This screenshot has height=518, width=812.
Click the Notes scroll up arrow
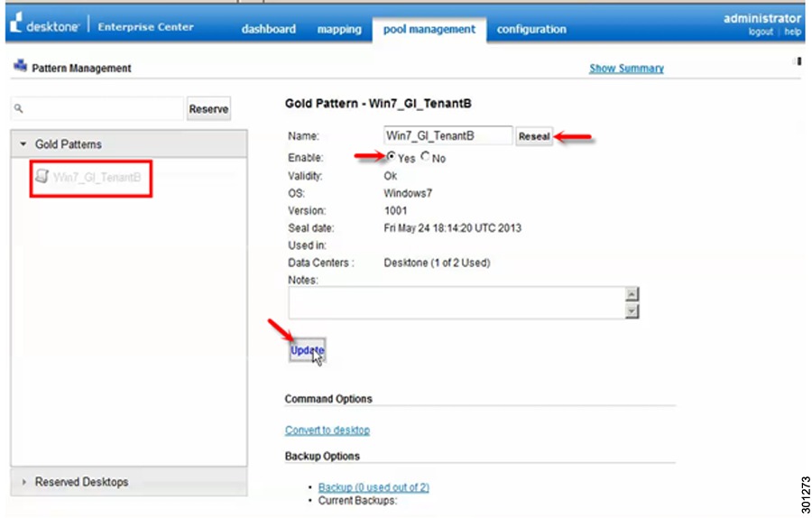coord(632,294)
